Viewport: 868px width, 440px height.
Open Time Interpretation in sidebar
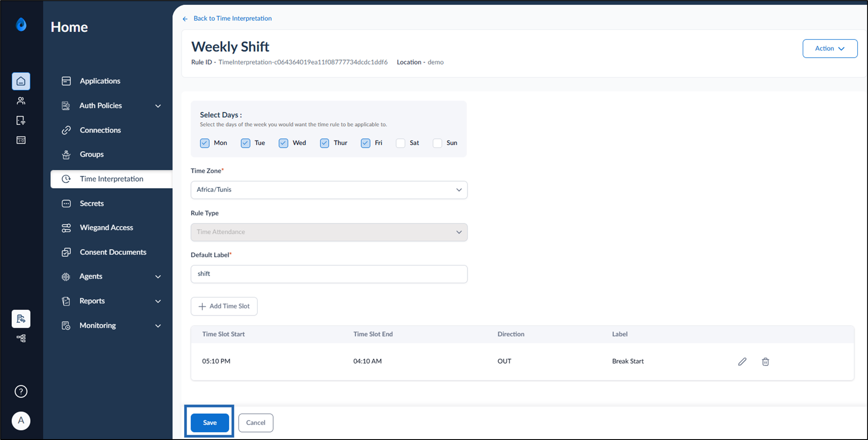(111, 179)
